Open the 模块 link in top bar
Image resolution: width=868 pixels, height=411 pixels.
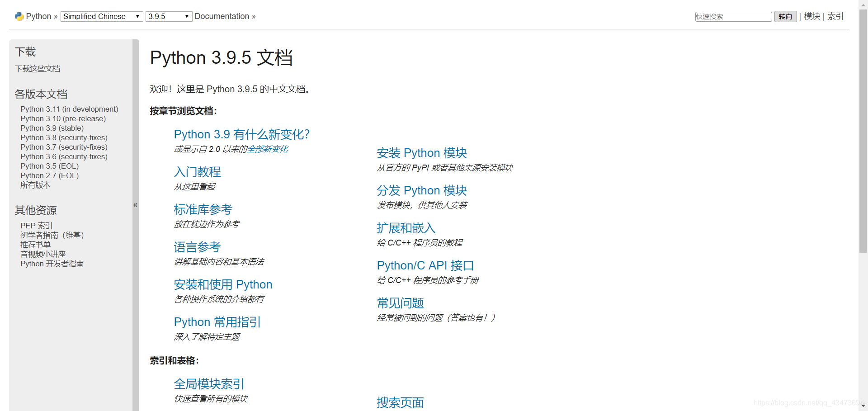pos(812,16)
